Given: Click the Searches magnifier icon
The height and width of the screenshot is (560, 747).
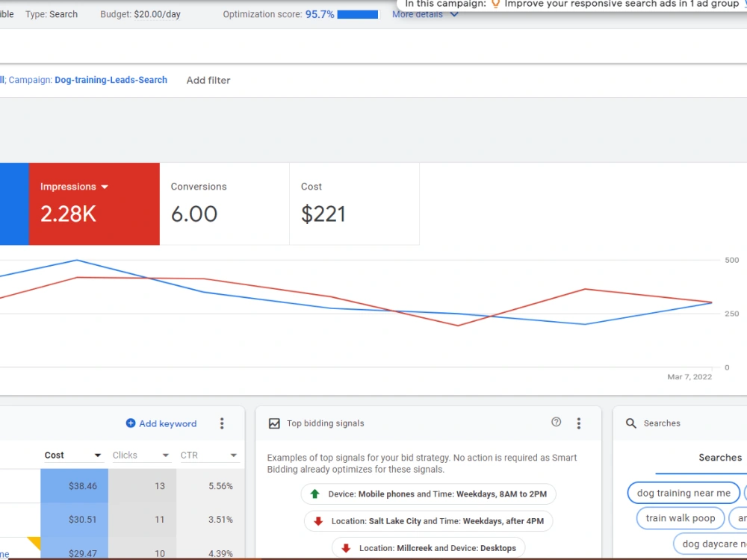Looking at the screenshot, I should [630, 423].
